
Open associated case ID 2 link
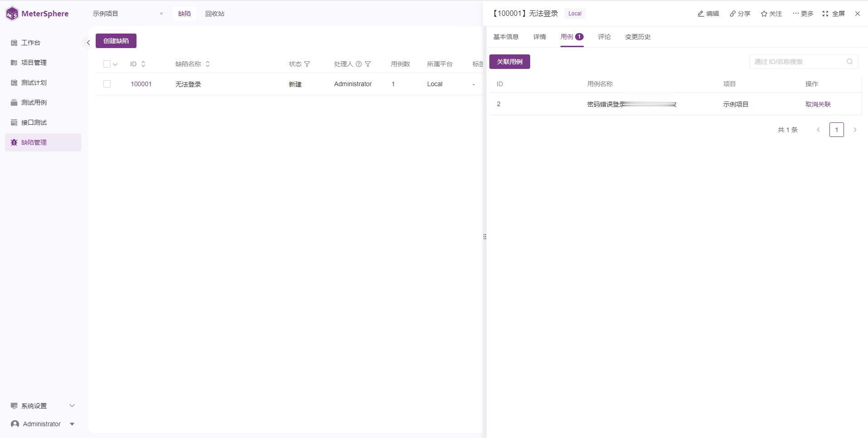point(499,104)
